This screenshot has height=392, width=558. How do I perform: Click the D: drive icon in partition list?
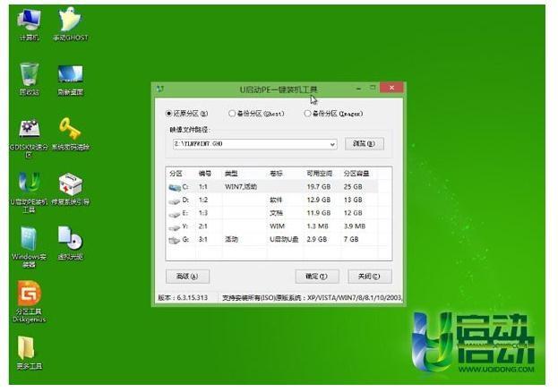pyautogui.click(x=175, y=201)
